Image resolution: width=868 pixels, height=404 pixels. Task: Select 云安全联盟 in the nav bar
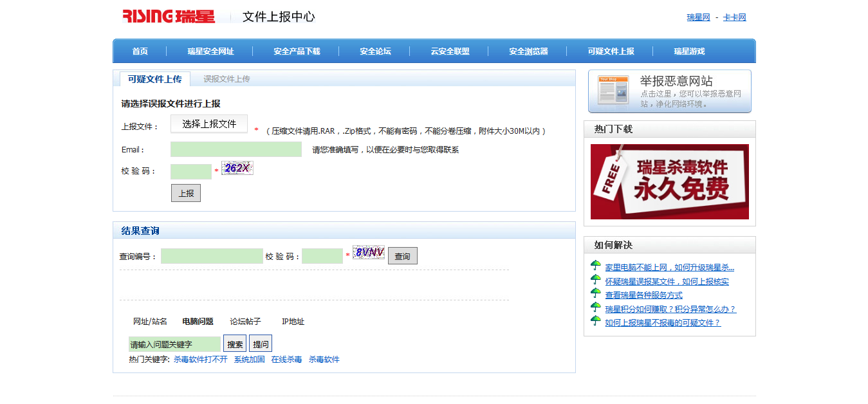pos(450,51)
